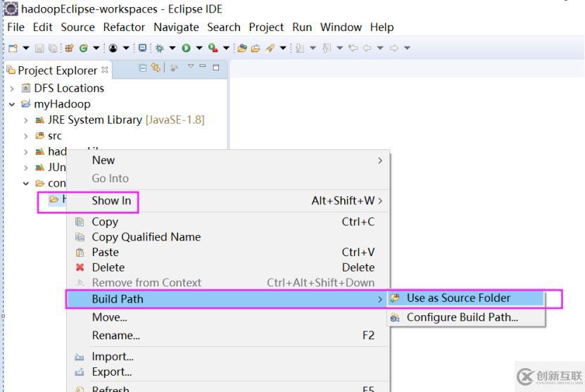Select the Project Explorer tab
This screenshot has height=392, width=585.
tap(58, 70)
